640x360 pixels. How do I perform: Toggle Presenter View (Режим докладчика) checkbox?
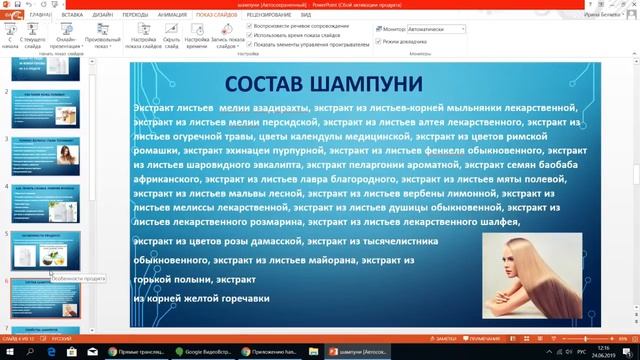[378, 42]
